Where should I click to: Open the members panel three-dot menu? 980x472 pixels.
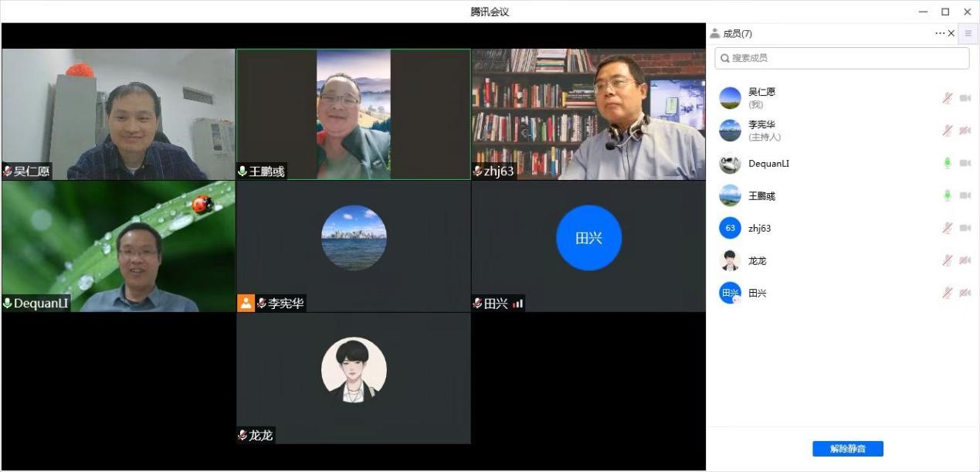pos(939,33)
